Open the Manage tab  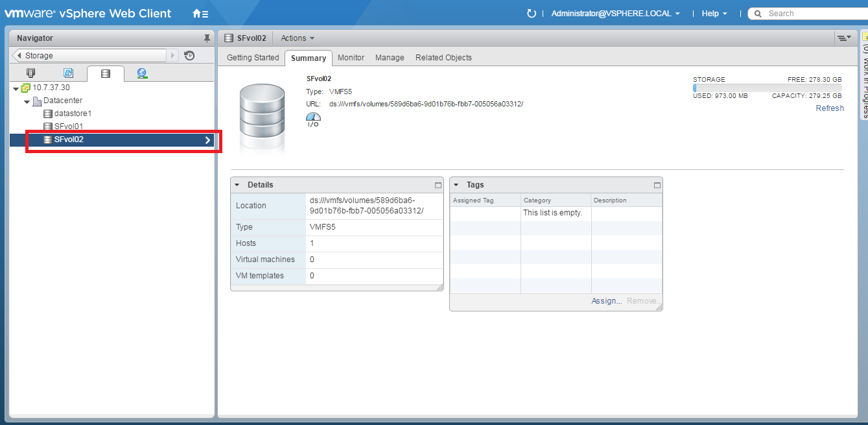pyautogui.click(x=390, y=58)
